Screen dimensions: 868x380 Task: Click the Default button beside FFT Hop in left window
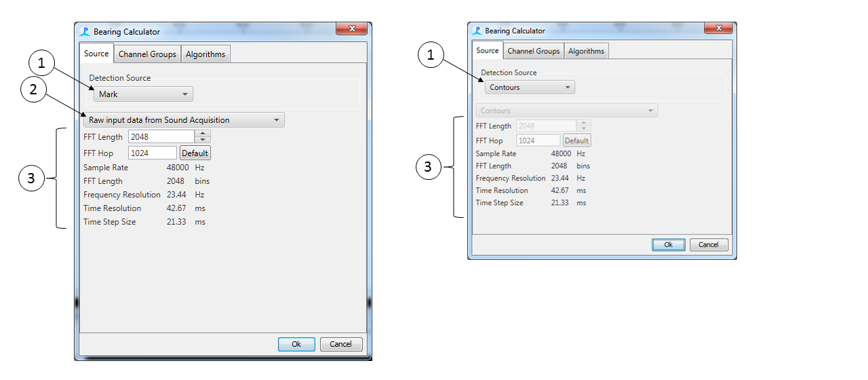pyautogui.click(x=195, y=153)
